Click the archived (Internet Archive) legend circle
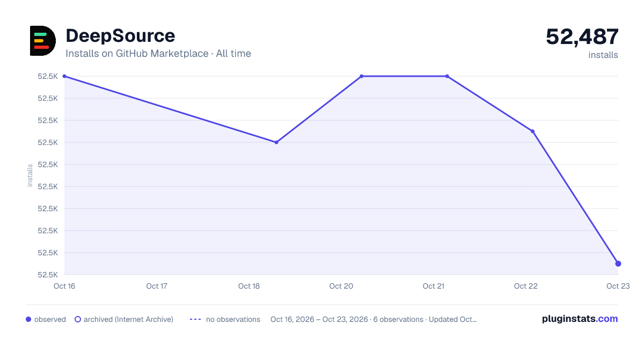The image size is (644, 338). (77, 319)
